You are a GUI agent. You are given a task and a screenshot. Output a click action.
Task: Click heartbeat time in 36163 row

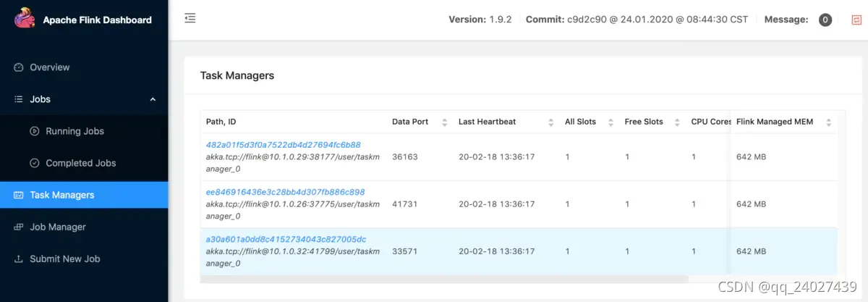pos(496,156)
